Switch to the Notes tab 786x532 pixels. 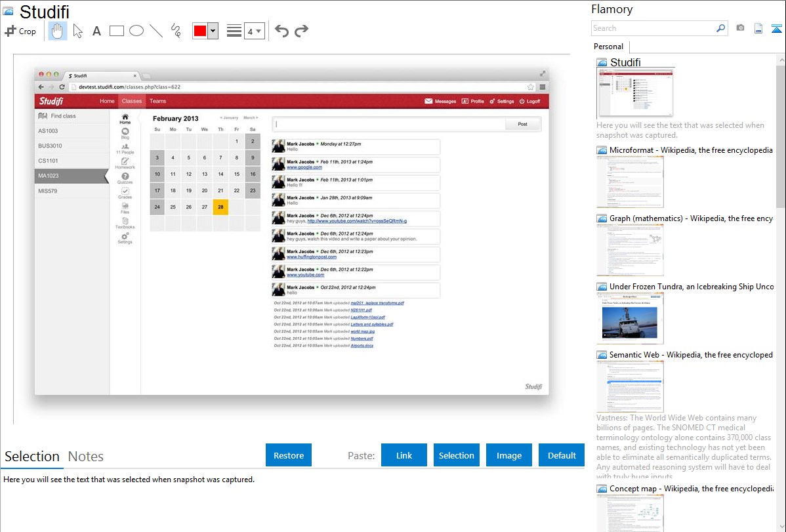86,457
